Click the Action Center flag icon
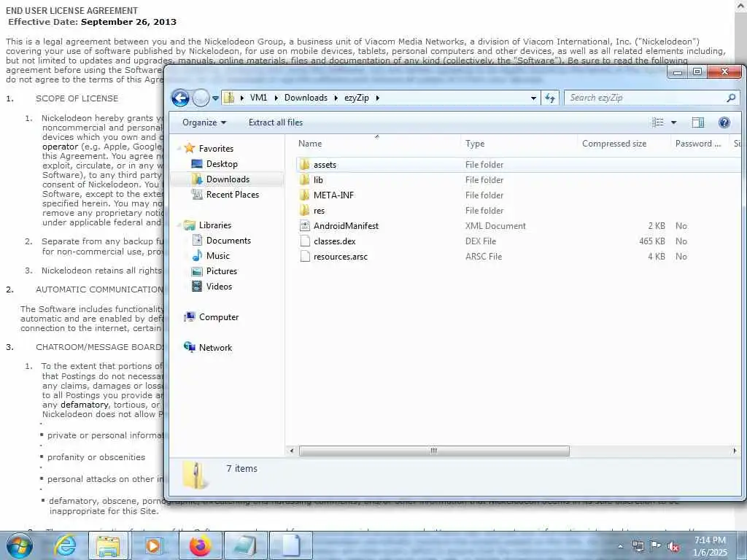747x560 pixels. click(x=656, y=546)
